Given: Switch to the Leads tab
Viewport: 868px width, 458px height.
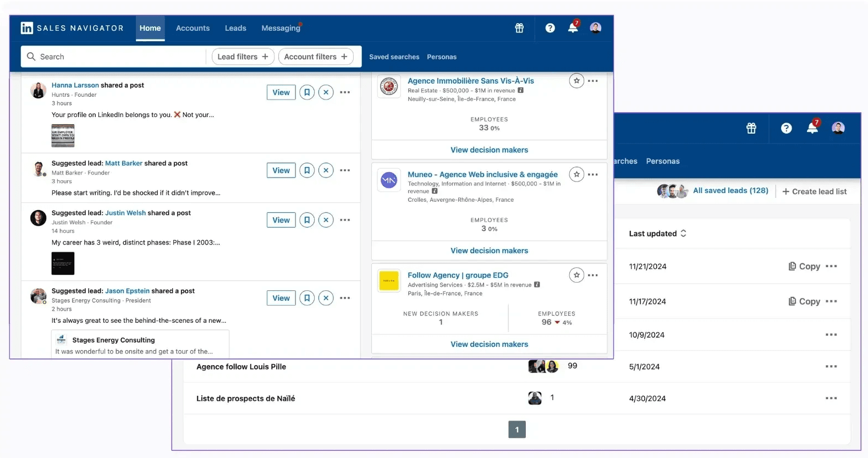Looking at the screenshot, I should tap(235, 28).
